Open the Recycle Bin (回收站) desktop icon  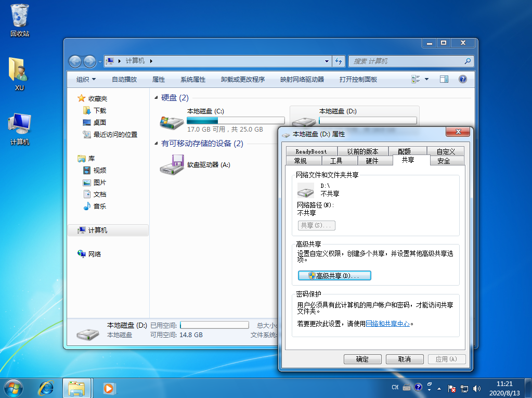(x=20, y=16)
